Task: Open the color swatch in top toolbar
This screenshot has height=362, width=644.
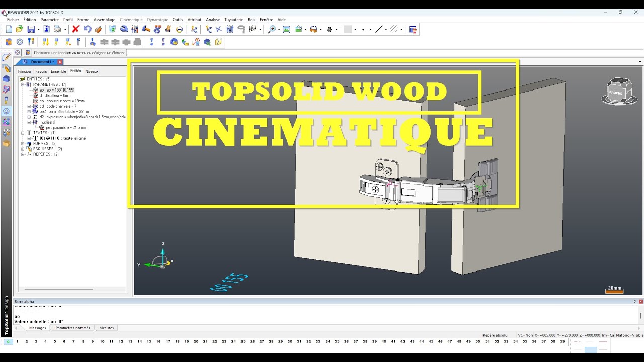Action: pyautogui.click(x=348, y=29)
